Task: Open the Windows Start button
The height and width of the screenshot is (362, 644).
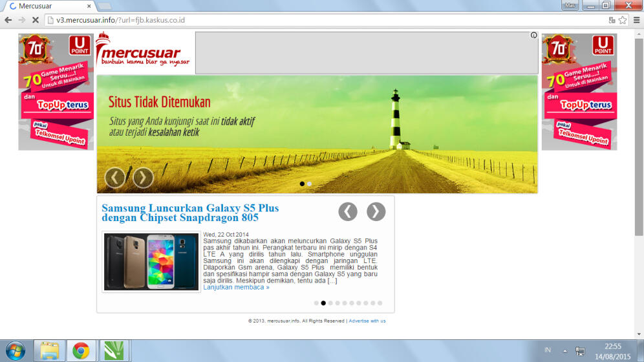Action: pos(16,351)
